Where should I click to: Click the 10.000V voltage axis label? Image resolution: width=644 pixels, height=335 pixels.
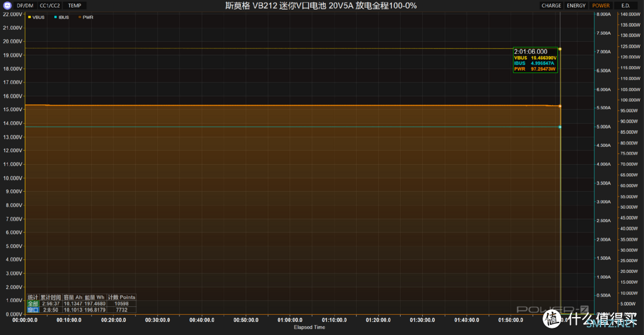point(13,178)
